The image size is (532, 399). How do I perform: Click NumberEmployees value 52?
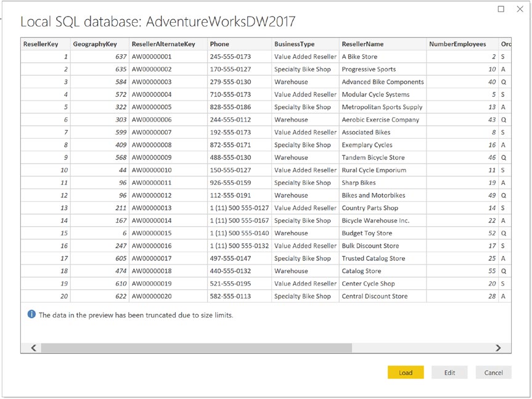(x=492, y=233)
